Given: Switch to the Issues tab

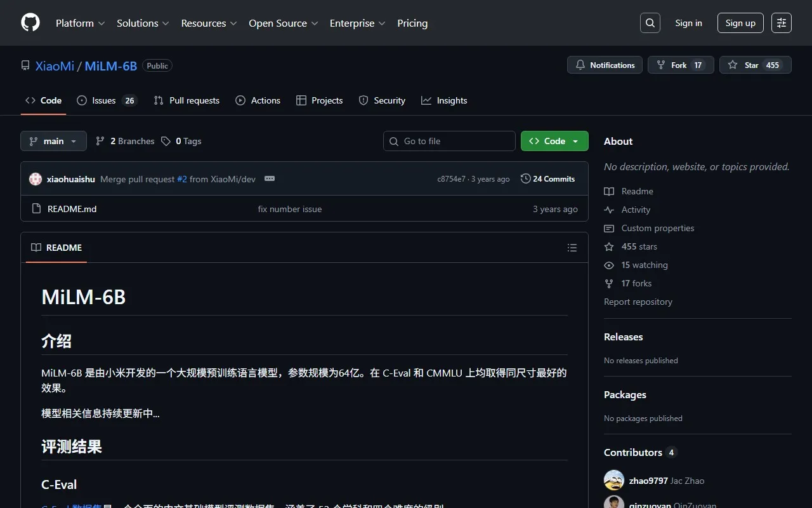Looking at the screenshot, I should pyautogui.click(x=106, y=100).
